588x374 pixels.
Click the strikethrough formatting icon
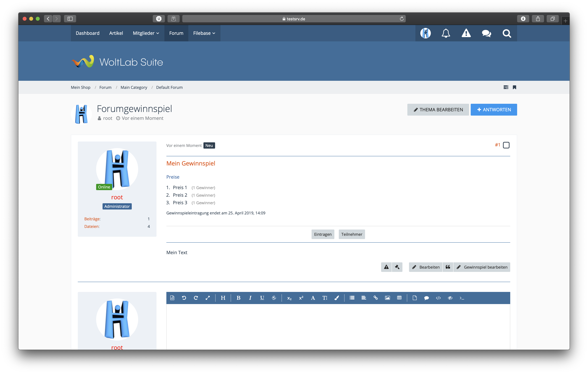click(x=274, y=298)
